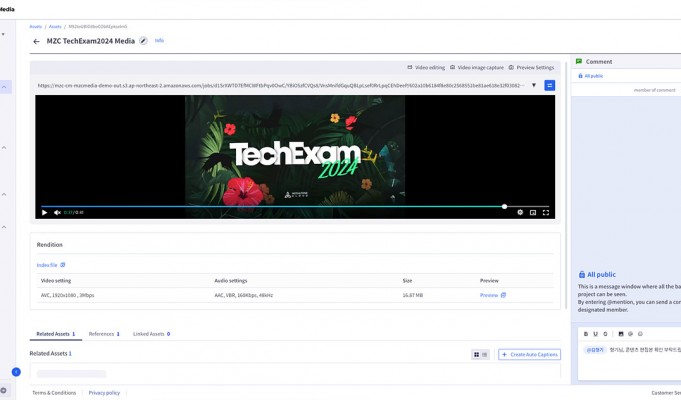Click the All public comment filter

[x=591, y=76]
